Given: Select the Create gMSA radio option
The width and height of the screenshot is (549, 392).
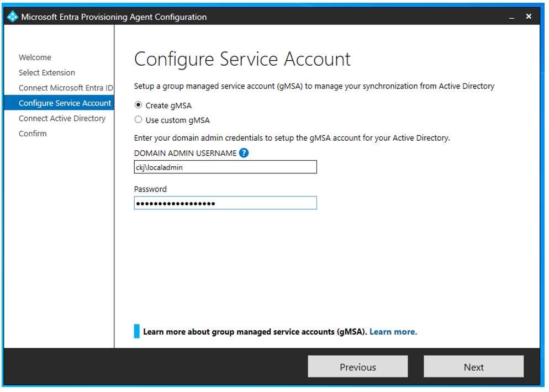Looking at the screenshot, I should 139,105.
